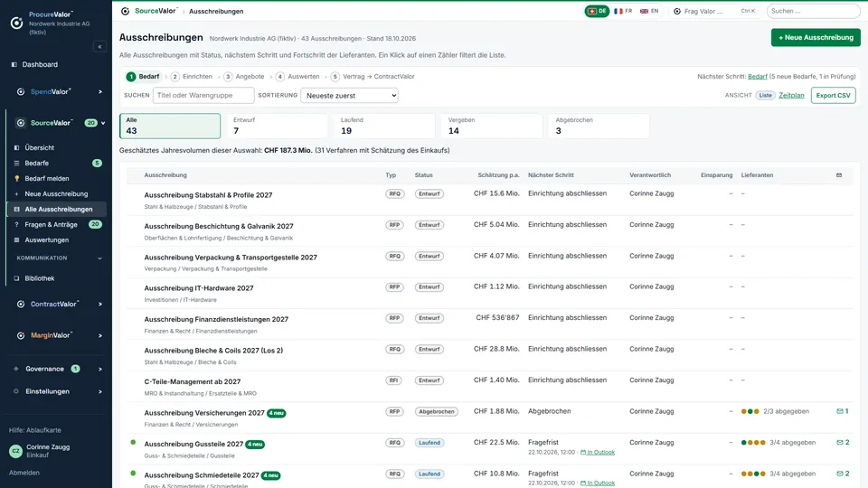
Task: Click supplier progress dots for Schmiedeteile 2027
Action: pyautogui.click(x=753, y=474)
